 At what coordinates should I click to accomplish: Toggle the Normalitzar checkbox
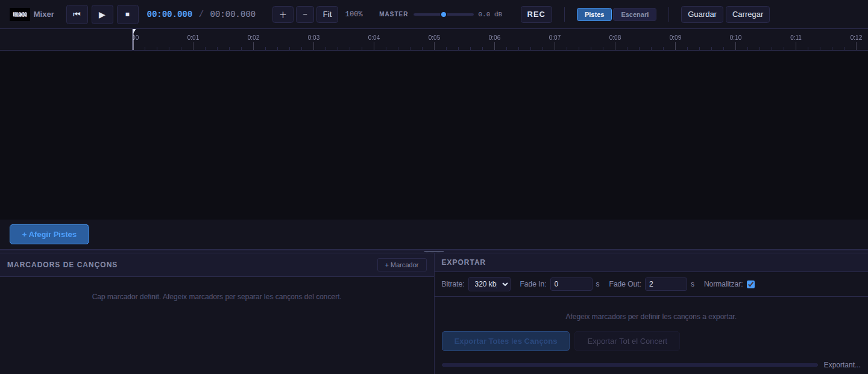point(750,284)
